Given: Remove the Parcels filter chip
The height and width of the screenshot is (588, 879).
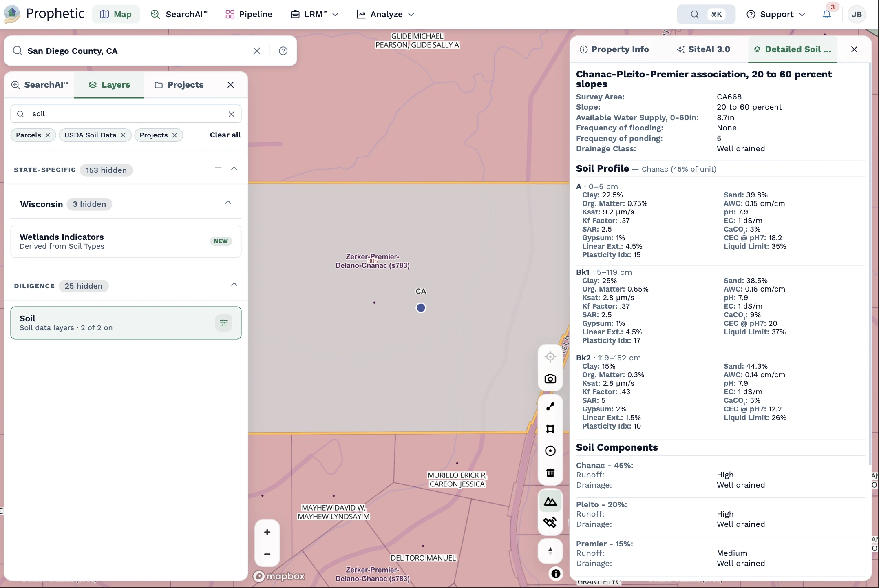Looking at the screenshot, I should coord(48,135).
